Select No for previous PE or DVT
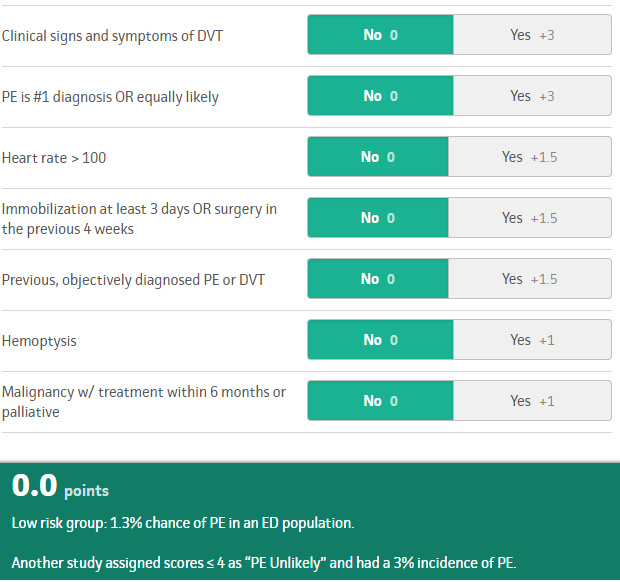620x582 pixels. [x=378, y=279]
